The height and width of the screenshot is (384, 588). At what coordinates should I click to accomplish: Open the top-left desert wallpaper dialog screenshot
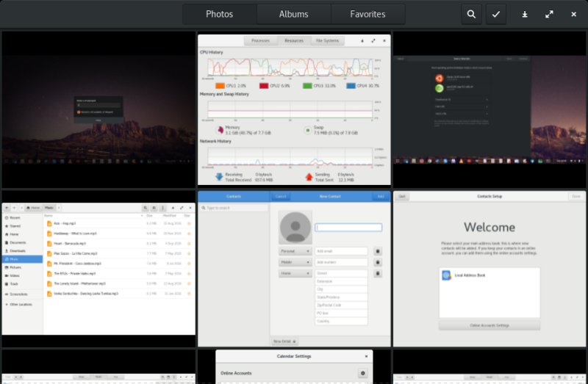(x=98, y=109)
